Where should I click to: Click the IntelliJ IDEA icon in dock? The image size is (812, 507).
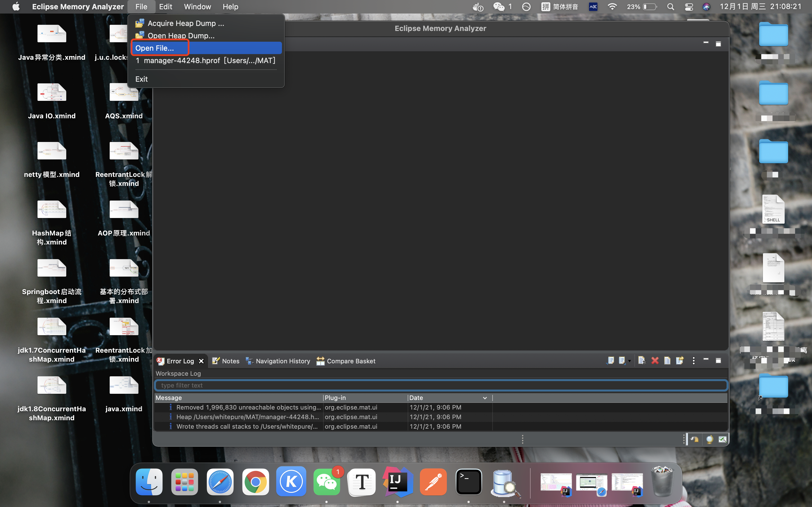(x=397, y=482)
